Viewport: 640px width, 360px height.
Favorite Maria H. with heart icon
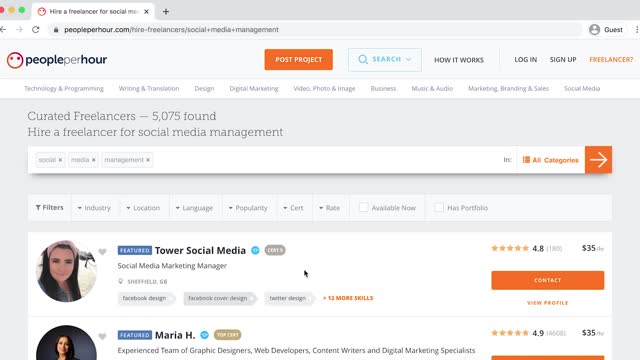[x=102, y=336]
